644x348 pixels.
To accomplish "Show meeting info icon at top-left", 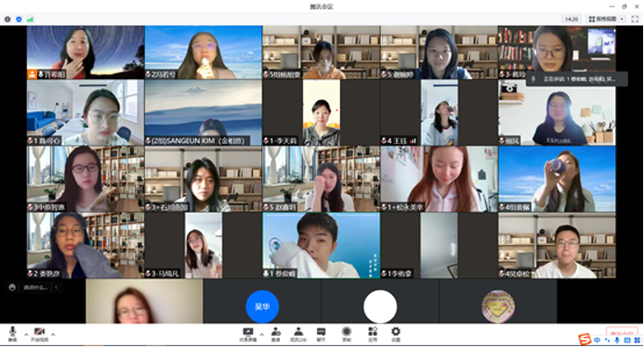I will pos(7,19).
